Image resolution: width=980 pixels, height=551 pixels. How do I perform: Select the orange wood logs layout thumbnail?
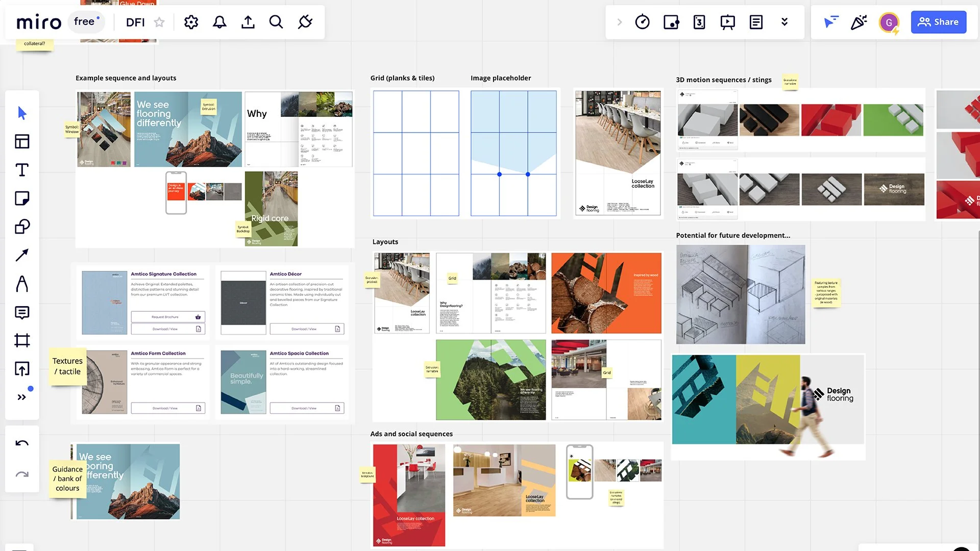606,293
